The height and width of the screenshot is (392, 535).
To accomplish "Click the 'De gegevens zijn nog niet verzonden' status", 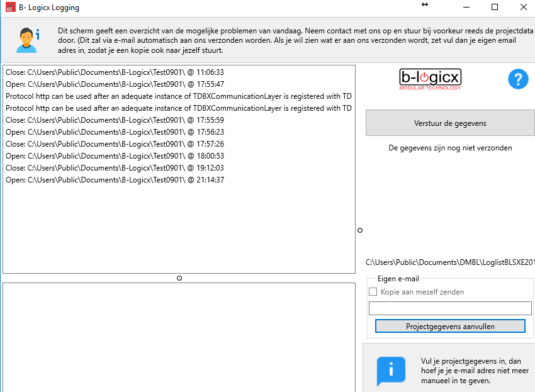I will pyautogui.click(x=450, y=148).
